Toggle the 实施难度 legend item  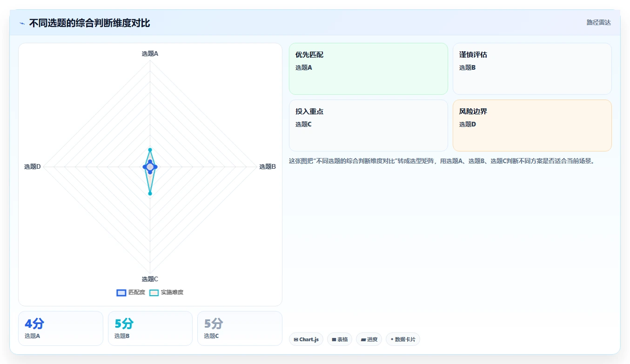[166, 292]
